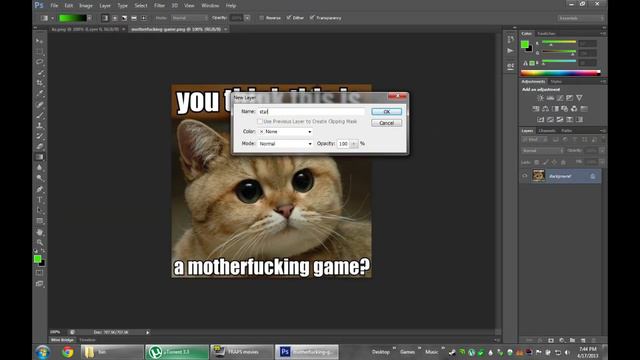
Task: Select the Brush tool
Action: (39, 115)
